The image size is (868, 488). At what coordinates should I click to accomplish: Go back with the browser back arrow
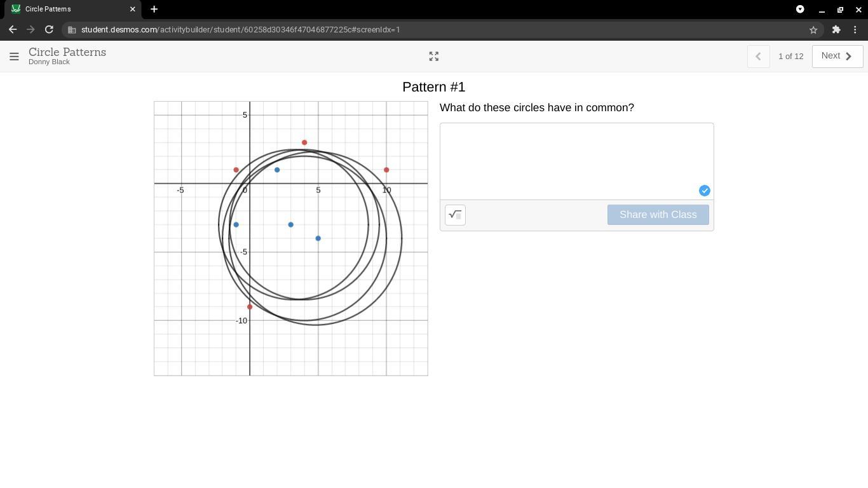(x=13, y=29)
